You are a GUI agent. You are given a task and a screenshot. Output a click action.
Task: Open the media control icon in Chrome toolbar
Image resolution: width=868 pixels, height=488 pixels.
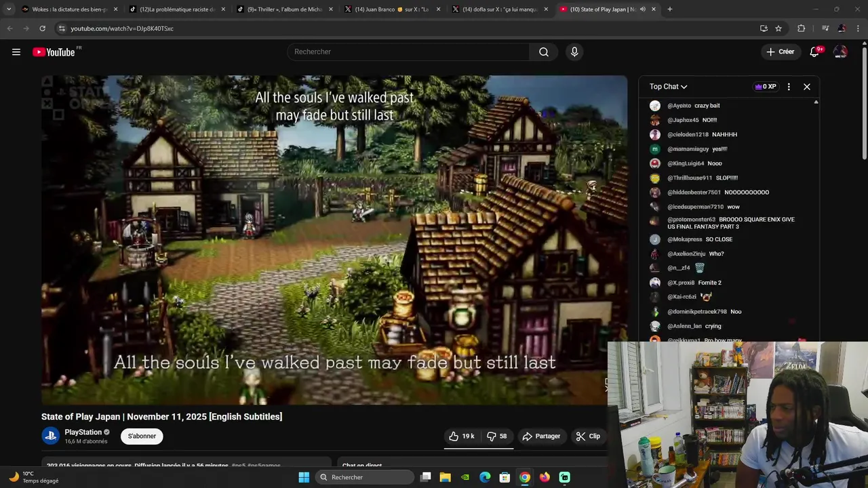tap(825, 28)
